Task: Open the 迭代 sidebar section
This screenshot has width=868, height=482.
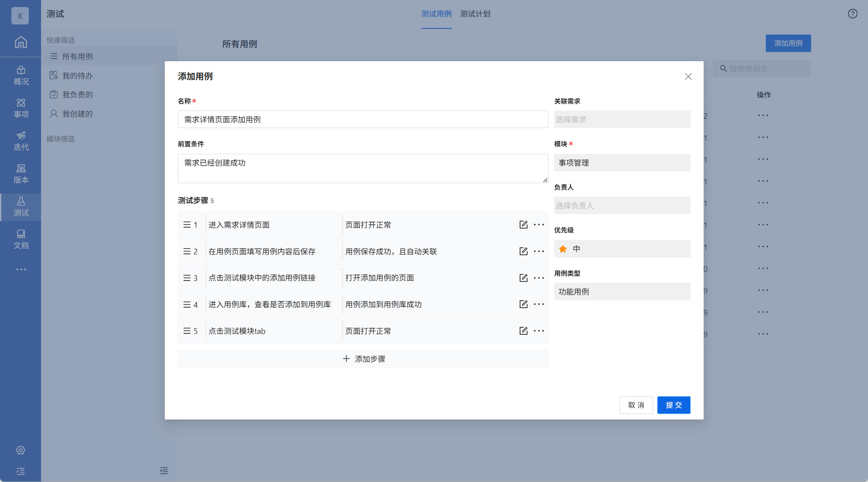Action: (21, 141)
